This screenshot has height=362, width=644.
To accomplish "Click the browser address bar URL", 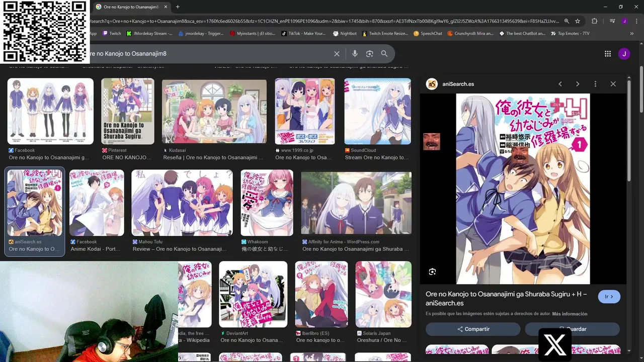I will [325, 21].
